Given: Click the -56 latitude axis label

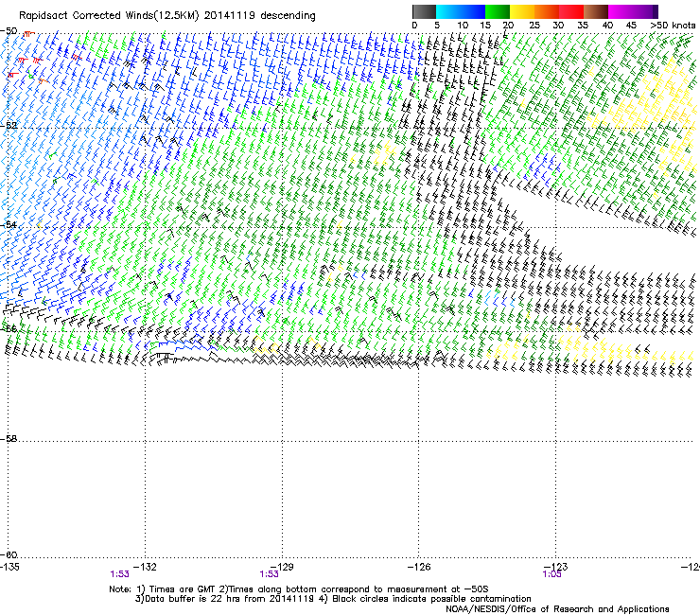Looking at the screenshot, I should tap(9, 328).
